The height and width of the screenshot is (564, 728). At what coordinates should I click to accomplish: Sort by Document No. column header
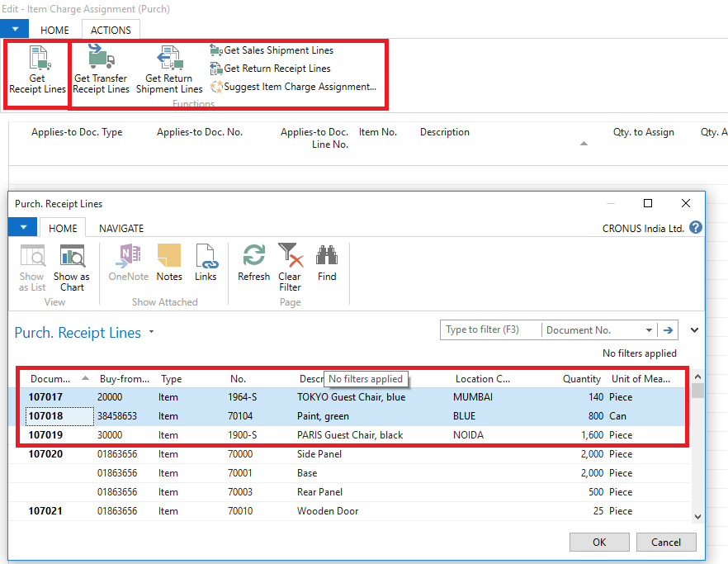coord(50,379)
